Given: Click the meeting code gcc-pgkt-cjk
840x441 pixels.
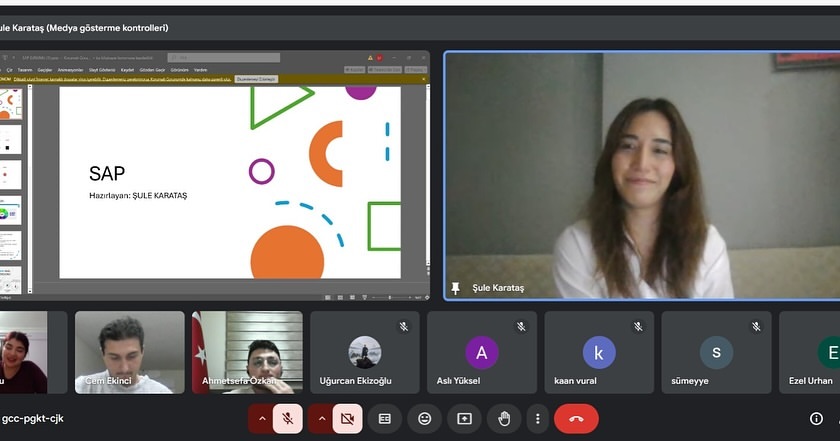Looking at the screenshot, I should tap(32, 418).
